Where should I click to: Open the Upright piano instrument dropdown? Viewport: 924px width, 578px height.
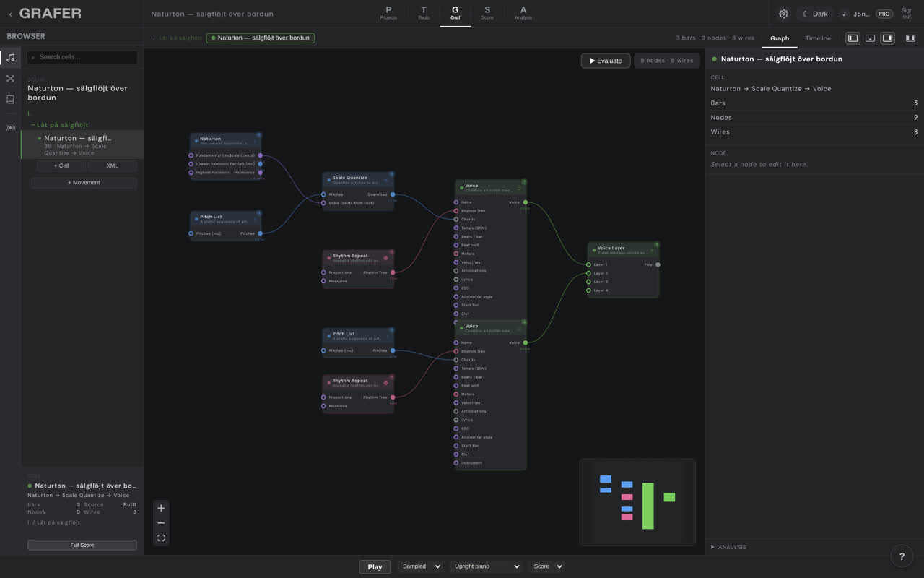tap(487, 566)
